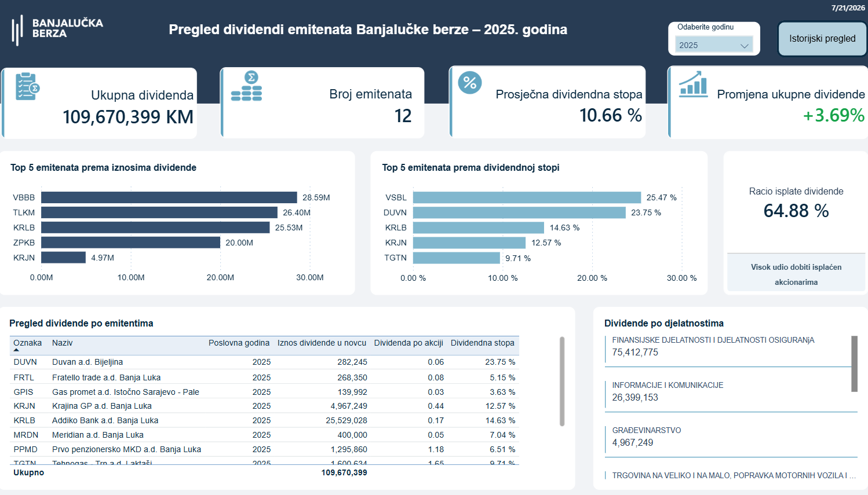Click 'Gas promet a.d. Istočno Sarajevo - Pale'
Image resolution: width=868 pixels, height=495 pixels.
pos(126,392)
